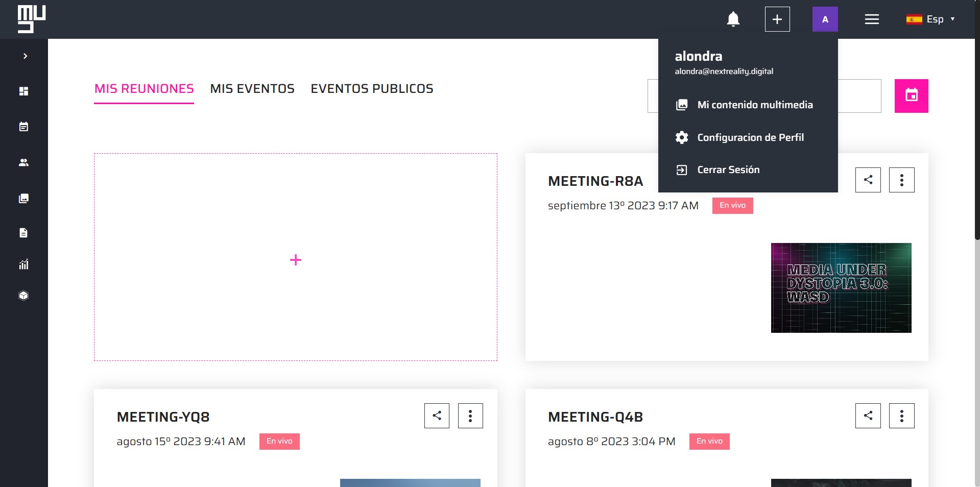Click En vivo badge on MEETING-R8A
980x487 pixels.
tap(733, 205)
